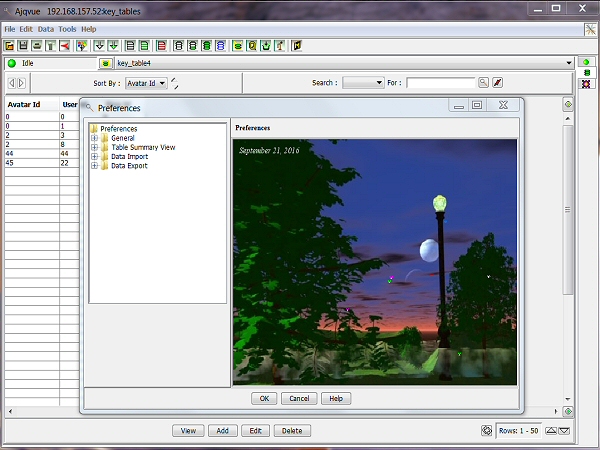Expand the General preferences tree node
The height and width of the screenshot is (450, 600).
click(x=94, y=138)
